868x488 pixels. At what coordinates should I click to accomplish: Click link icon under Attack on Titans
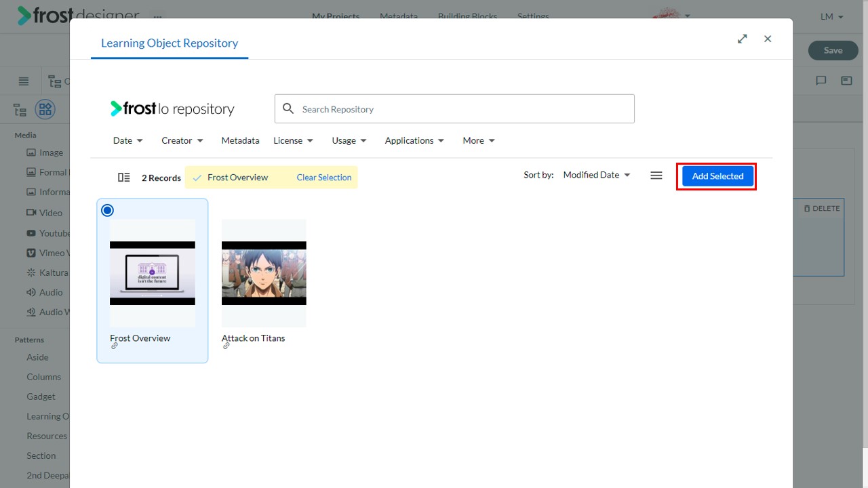click(x=226, y=346)
